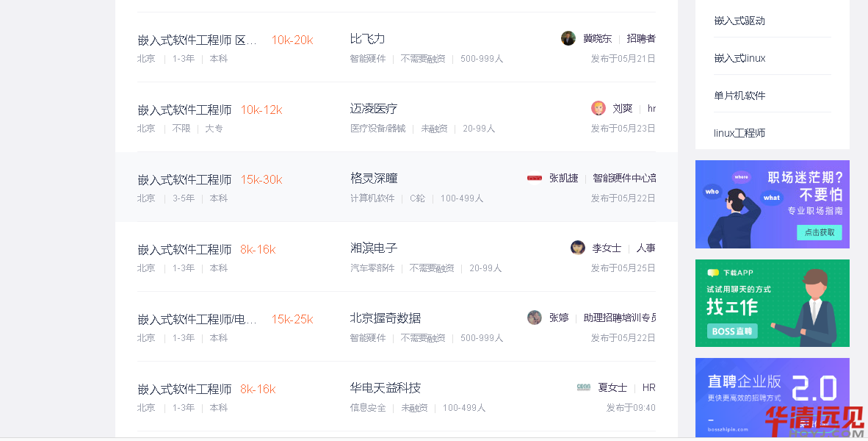Click the red company logo beside 张凯捷
The image size is (868, 441).
point(534,177)
